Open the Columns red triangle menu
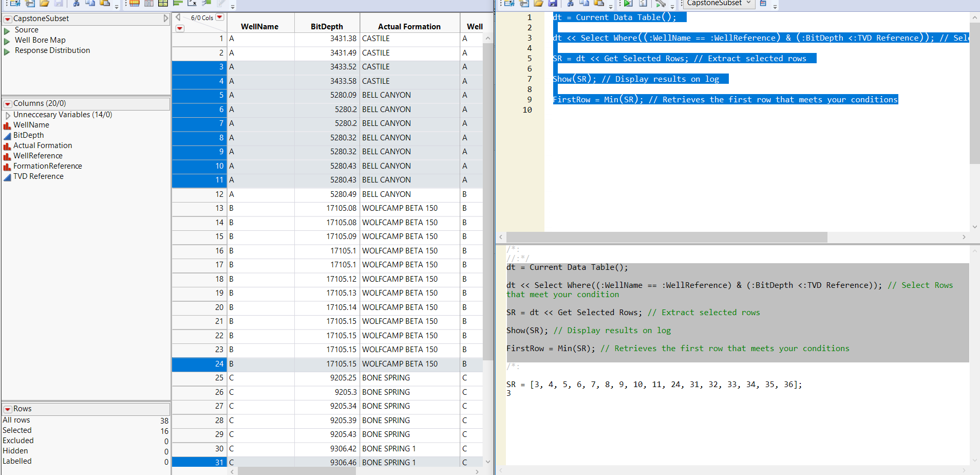 8,104
